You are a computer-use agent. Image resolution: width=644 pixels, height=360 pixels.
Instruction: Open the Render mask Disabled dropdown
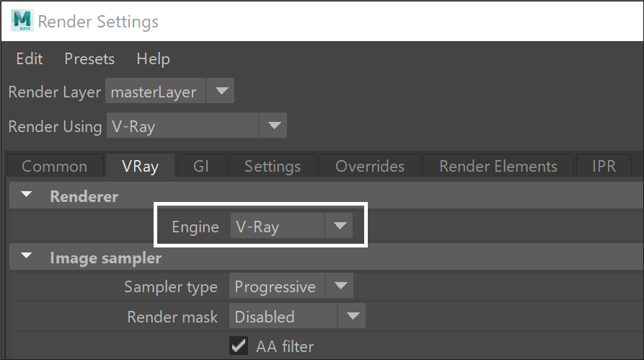(297, 315)
